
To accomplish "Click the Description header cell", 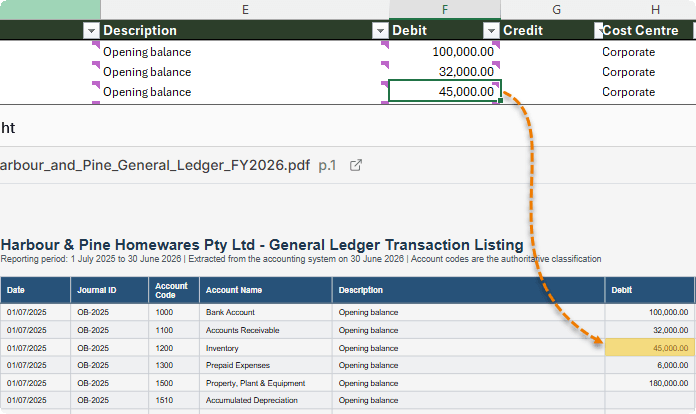I will coord(245,30).
